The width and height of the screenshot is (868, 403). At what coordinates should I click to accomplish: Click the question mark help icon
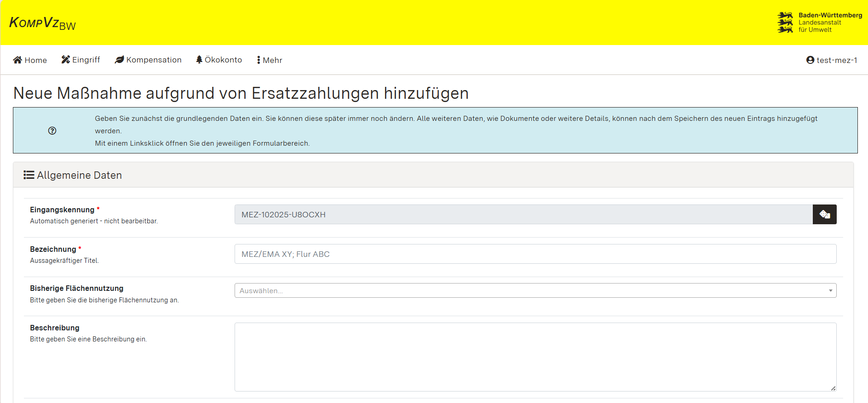click(52, 131)
